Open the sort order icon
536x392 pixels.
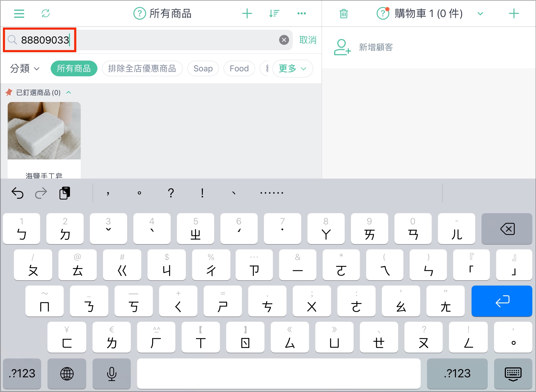[274, 13]
